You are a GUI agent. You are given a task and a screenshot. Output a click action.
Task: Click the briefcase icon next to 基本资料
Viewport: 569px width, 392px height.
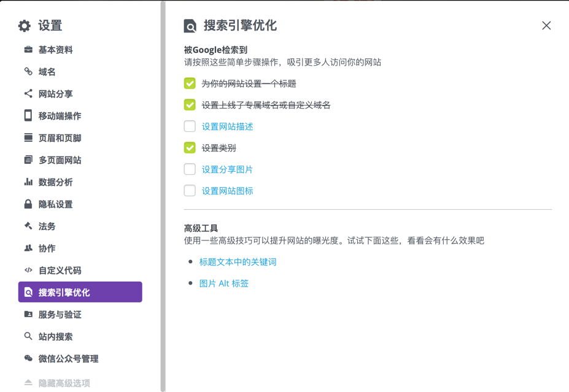pyautogui.click(x=28, y=50)
